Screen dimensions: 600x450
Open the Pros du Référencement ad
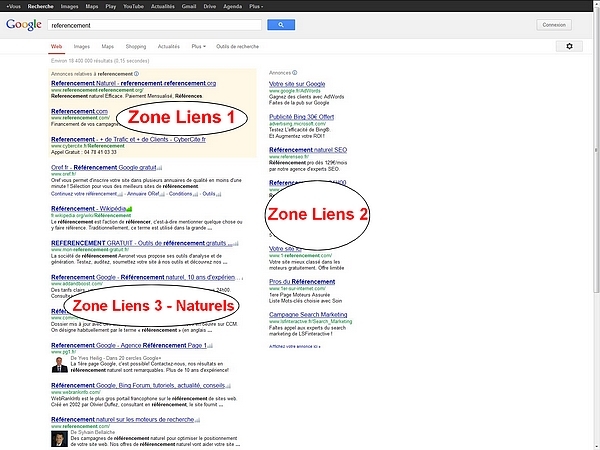(302, 282)
